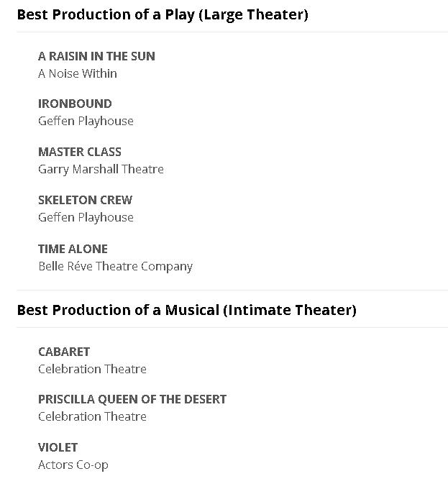This screenshot has height=489, width=448.
Task: Click Geffen Playhouse listed under SKELETON CREW
Action: pos(86,217)
